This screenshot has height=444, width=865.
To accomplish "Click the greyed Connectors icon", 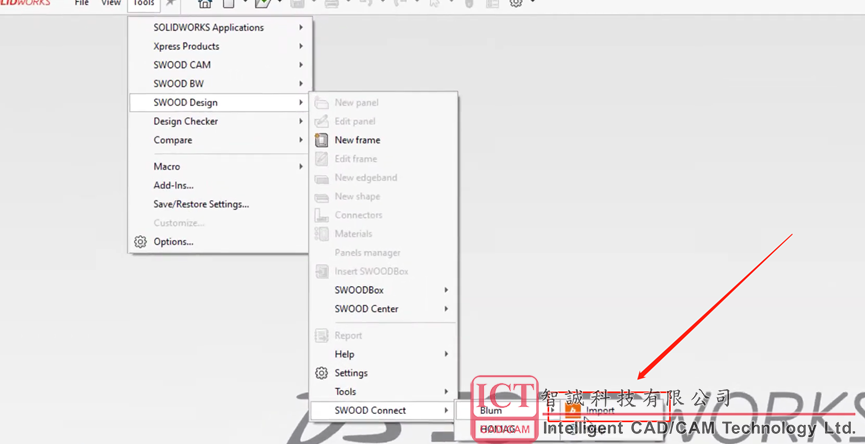I will point(321,215).
